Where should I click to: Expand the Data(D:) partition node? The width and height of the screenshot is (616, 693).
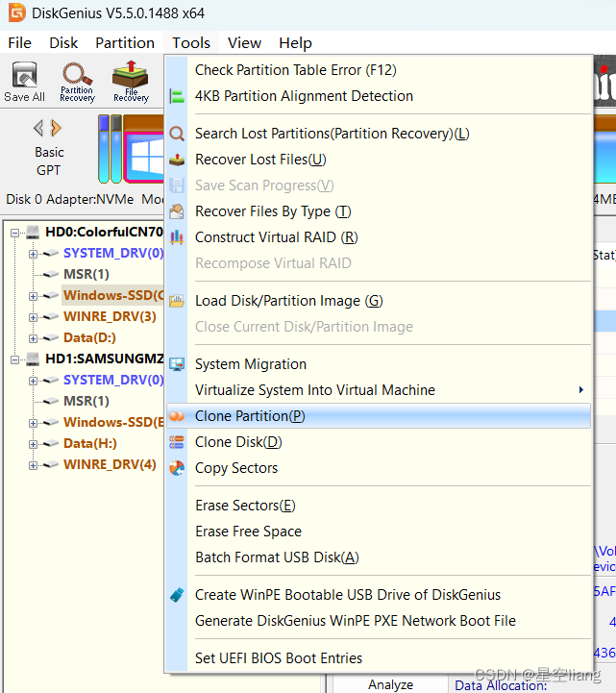coord(33,338)
